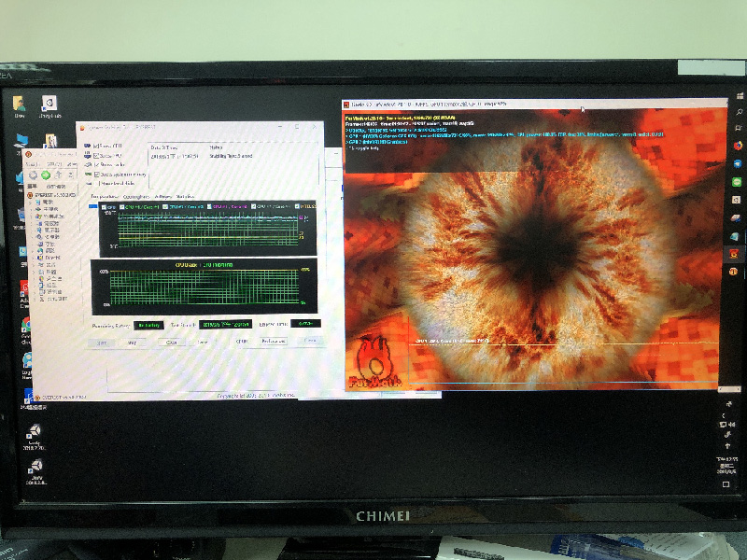
Task: Click the Refresh icon in EVEREST toolbar
Action: (70, 175)
